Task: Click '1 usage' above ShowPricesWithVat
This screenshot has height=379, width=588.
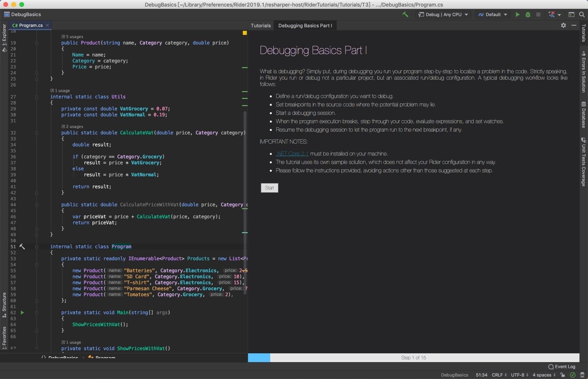Action: (x=71, y=343)
